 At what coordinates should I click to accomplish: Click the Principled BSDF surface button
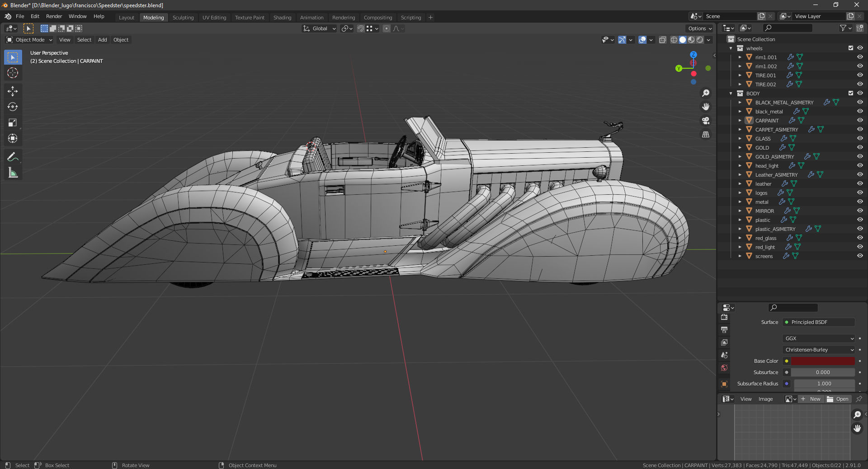coord(819,322)
